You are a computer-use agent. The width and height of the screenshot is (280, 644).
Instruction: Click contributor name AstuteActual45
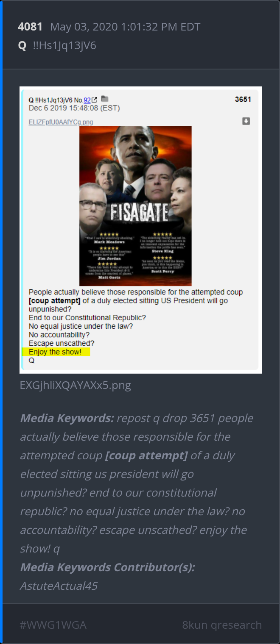[59, 586]
